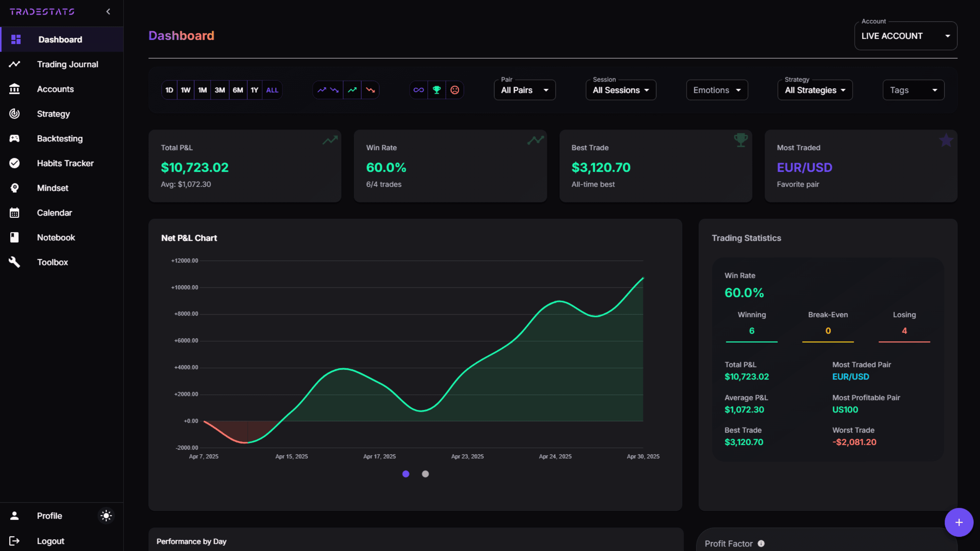980x551 pixels.
Task: Click the Dashboard grid icon in sidebar
Action: [x=16, y=39]
